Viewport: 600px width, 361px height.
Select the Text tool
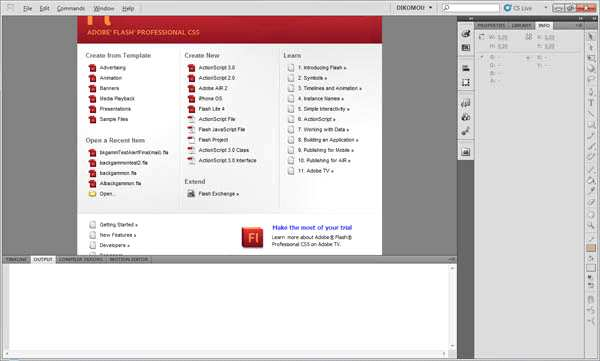(x=591, y=103)
